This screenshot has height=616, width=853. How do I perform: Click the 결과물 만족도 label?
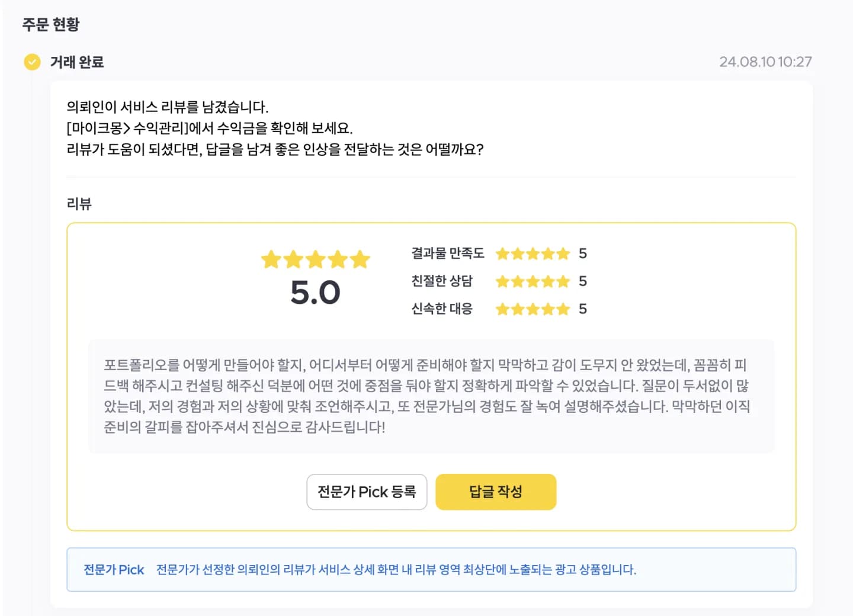pyautogui.click(x=448, y=254)
